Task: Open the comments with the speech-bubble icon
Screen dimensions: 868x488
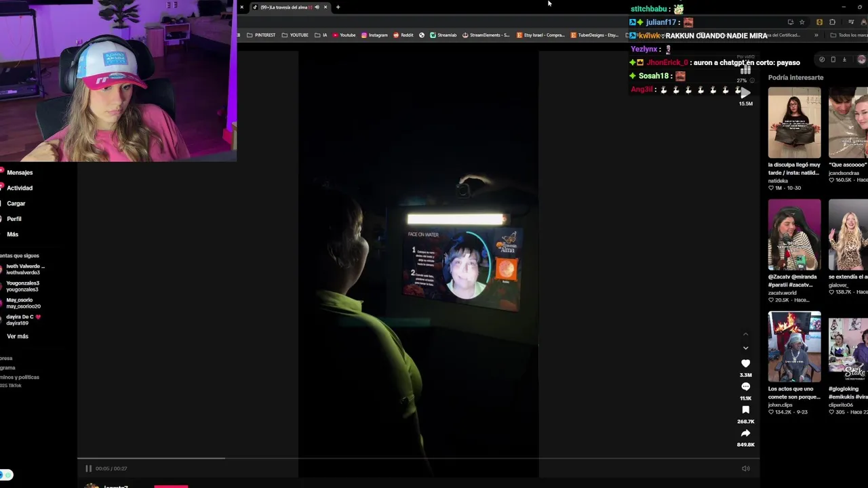Action: click(x=745, y=387)
